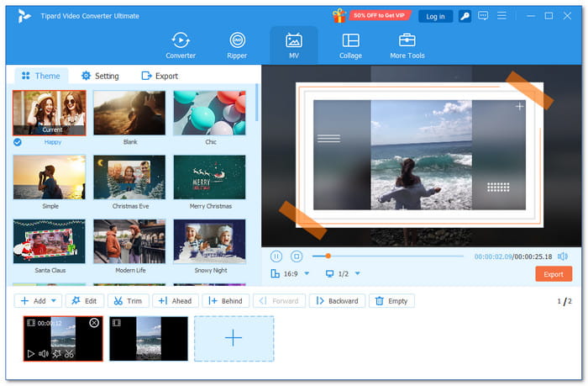Click the Log in button

435,17
